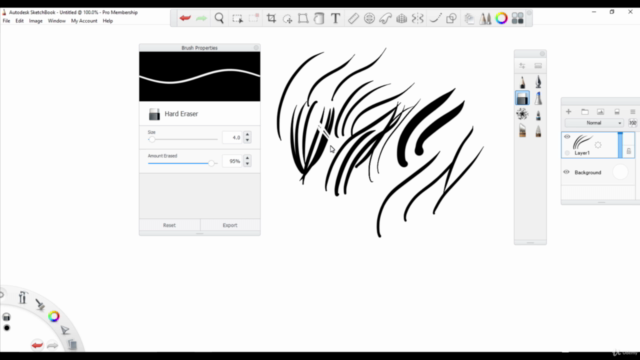Select the Text tool
Viewport: 640px width, 360px height.
point(336,18)
